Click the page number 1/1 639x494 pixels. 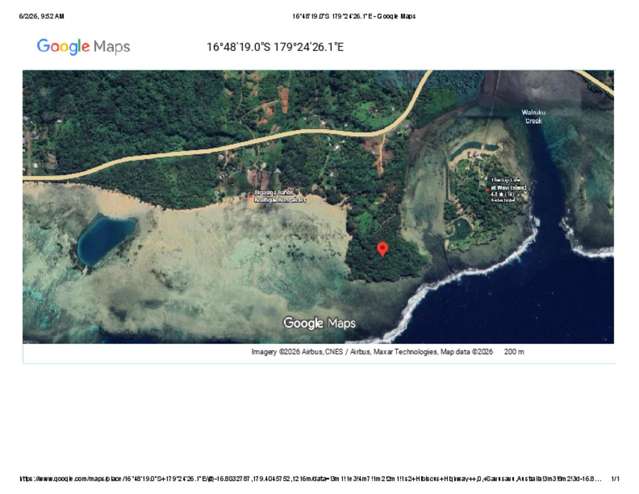click(x=615, y=479)
